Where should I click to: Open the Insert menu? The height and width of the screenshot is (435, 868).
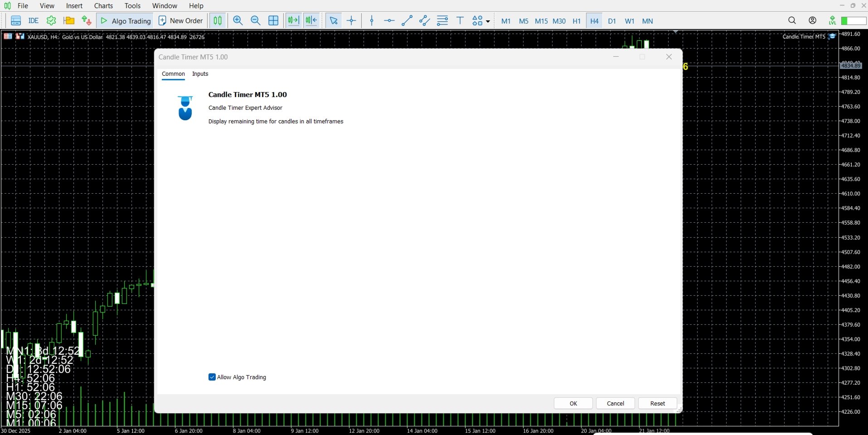click(74, 6)
